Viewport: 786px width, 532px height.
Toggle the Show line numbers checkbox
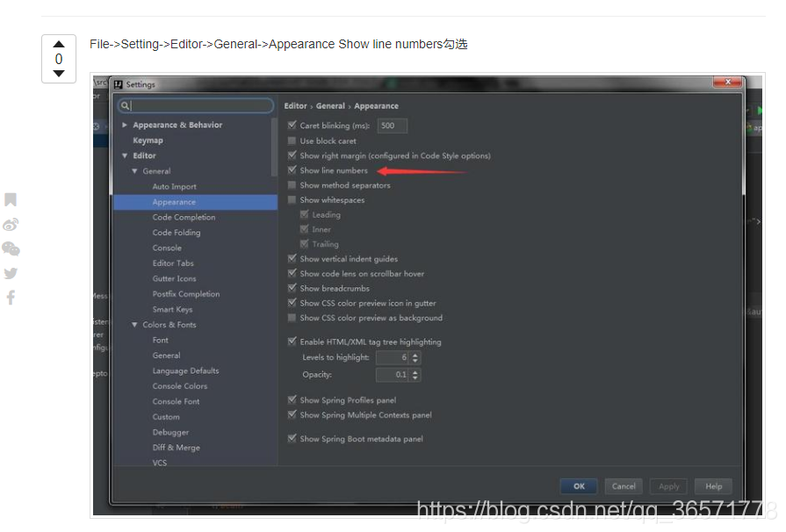[292, 169]
